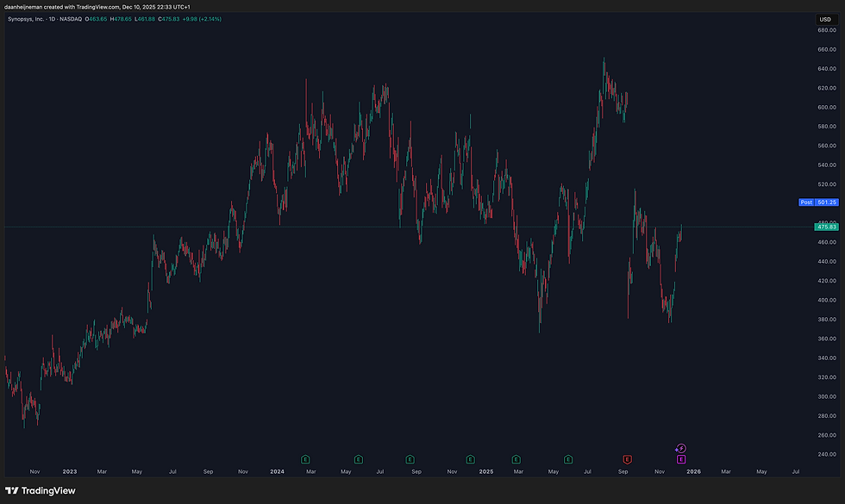Click the 620.00 price axis label
Viewport: 845px width, 504px height.
click(827, 88)
